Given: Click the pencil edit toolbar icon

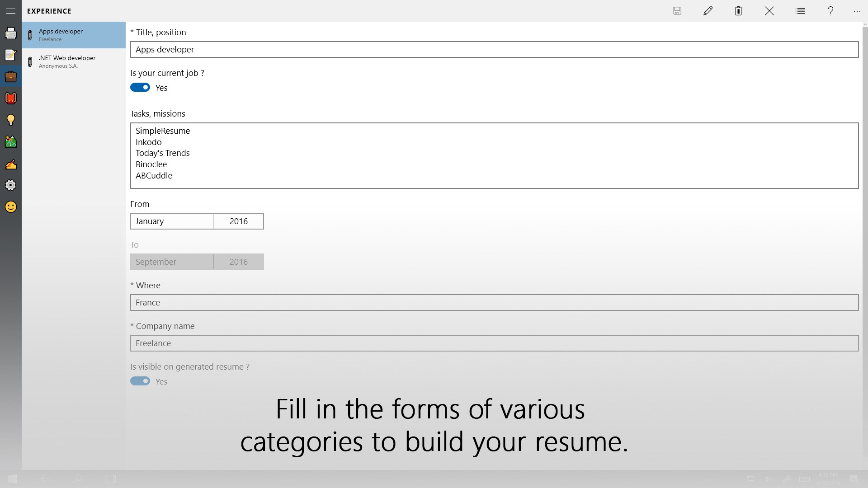Looking at the screenshot, I should tap(708, 11).
